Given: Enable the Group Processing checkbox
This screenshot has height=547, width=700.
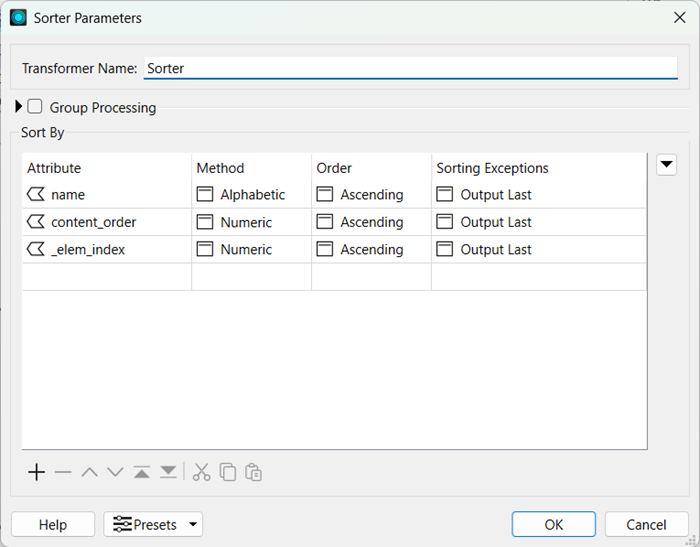Looking at the screenshot, I should pyautogui.click(x=35, y=107).
